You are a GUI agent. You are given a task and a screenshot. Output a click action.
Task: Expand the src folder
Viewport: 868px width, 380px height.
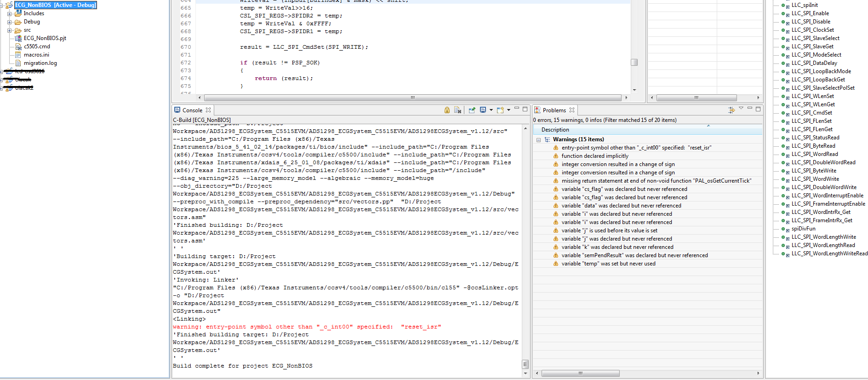click(9, 30)
